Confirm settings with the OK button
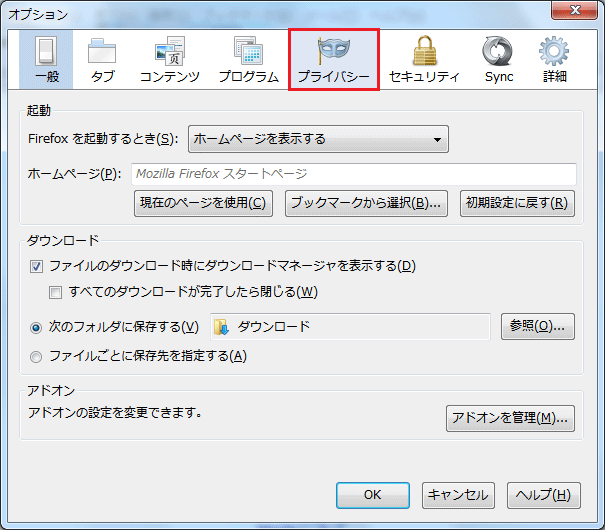Screen dimensions: 605x530 (x=373, y=495)
